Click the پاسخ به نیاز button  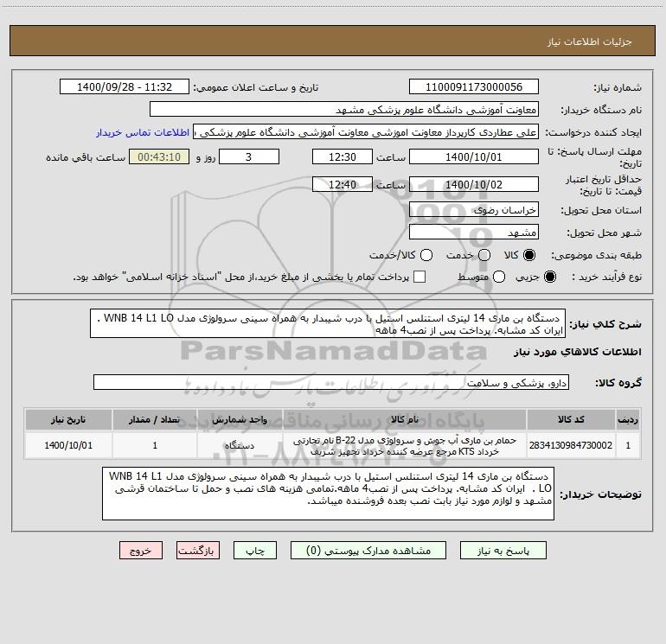[503, 551]
